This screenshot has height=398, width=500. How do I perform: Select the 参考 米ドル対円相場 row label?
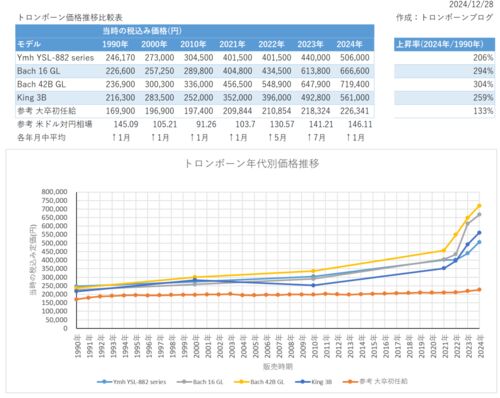[x=55, y=124]
